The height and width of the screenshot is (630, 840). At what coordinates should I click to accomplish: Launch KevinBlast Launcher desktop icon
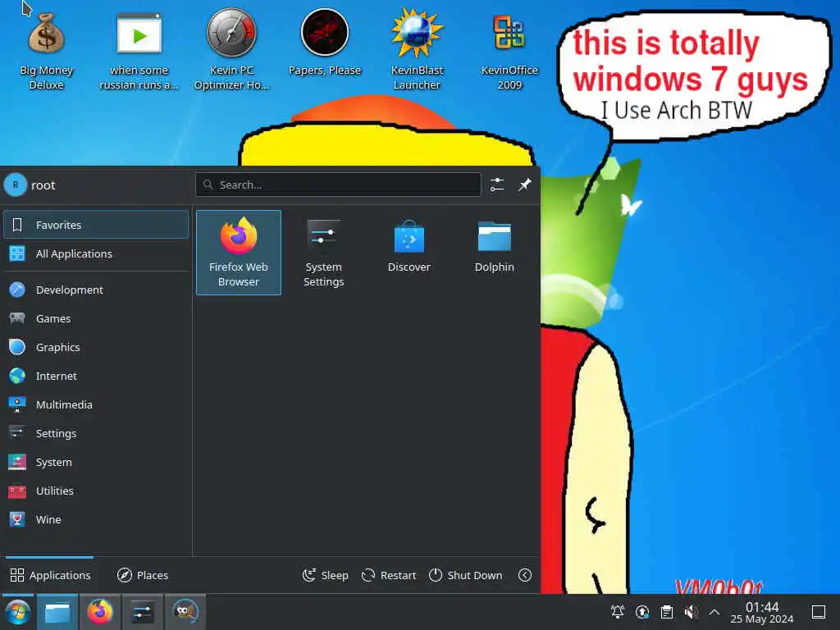pyautogui.click(x=417, y=51)
